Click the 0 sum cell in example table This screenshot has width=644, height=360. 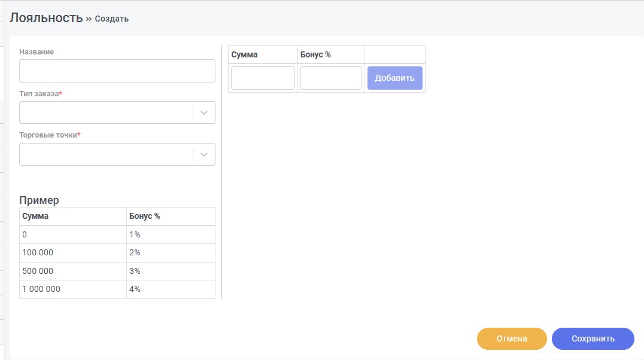click(72, 234)
